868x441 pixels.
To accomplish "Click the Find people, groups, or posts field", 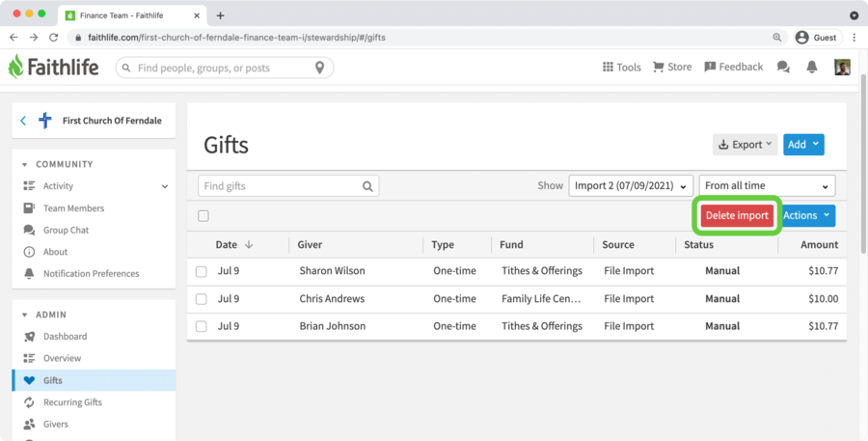I will [x=224, y=68].
